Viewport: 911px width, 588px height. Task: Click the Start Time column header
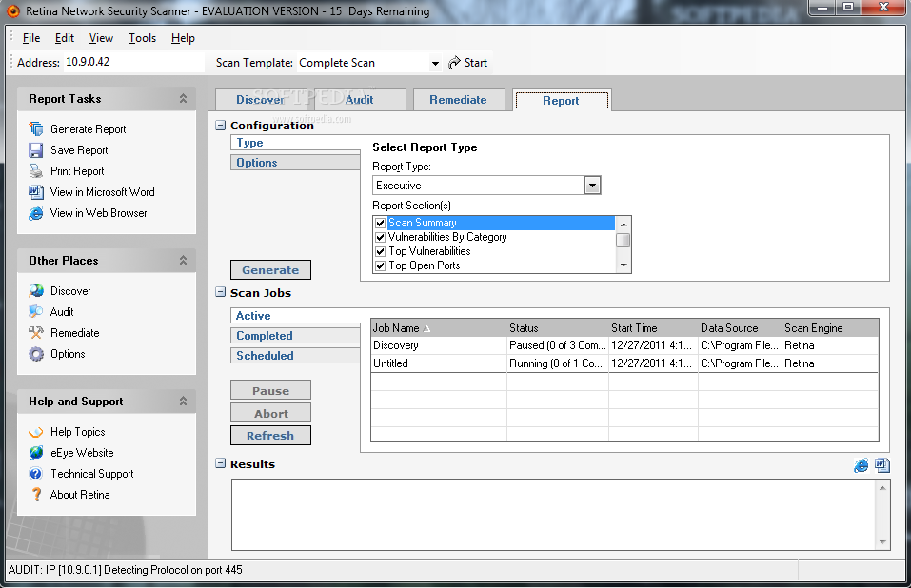pos(654,328)
